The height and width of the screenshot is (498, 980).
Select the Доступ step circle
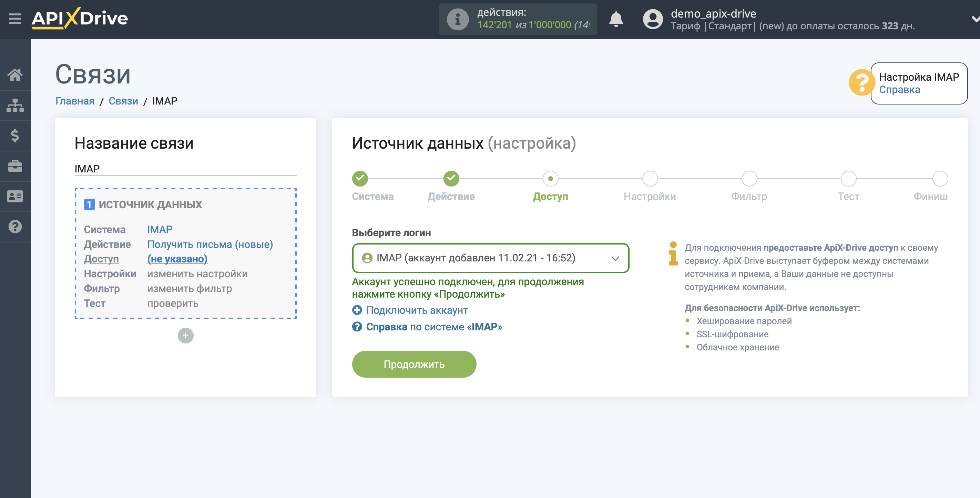click(550, 179)
